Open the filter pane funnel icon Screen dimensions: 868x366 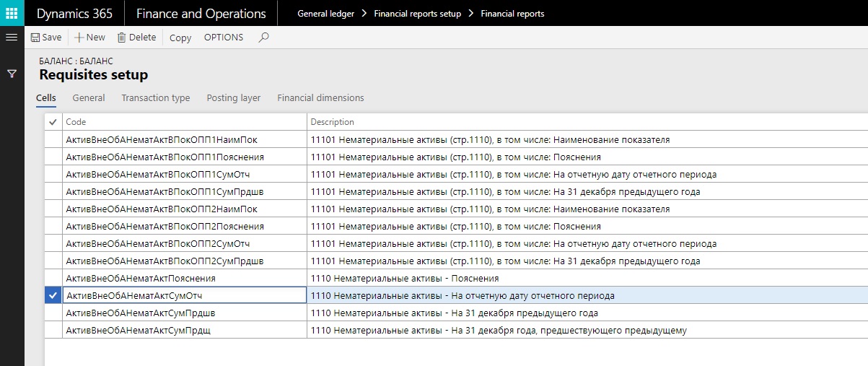pyautogui.click(x=12, y=74)
